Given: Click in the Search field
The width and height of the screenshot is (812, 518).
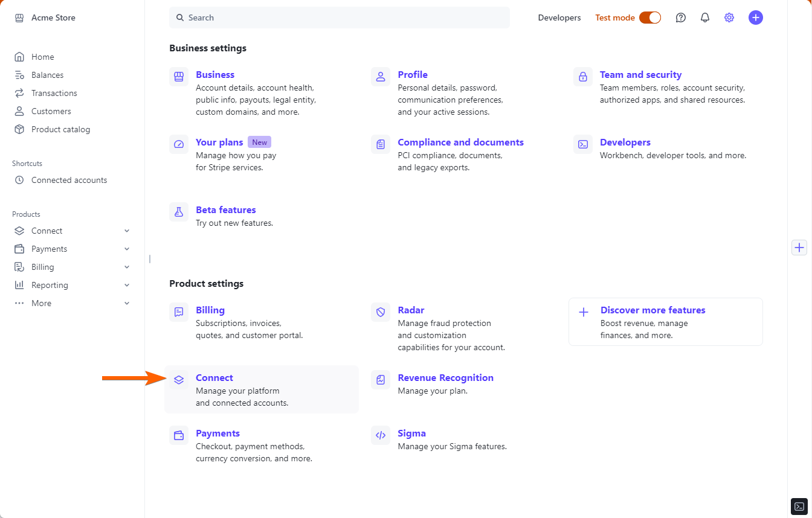Looking at the screenshot, I should (x=338, y=18).
